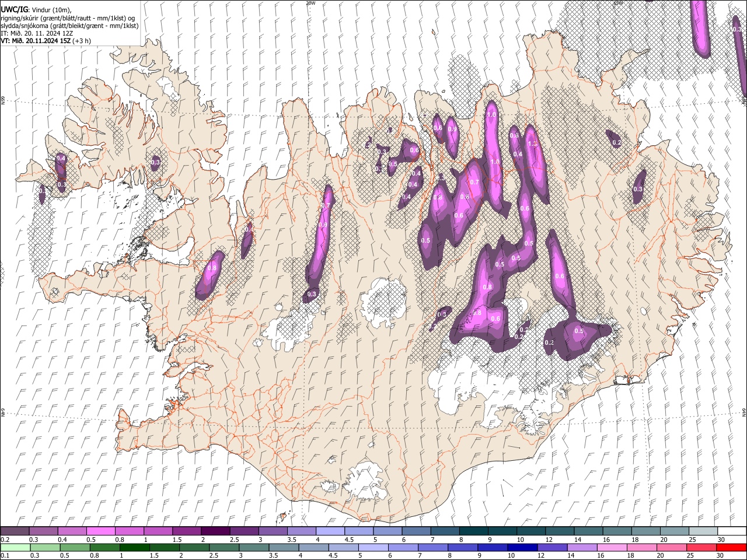Click the '15W' longitude label at map top
Screen dimensions: 747x560
pyautogui.click(x=618, y=3)
